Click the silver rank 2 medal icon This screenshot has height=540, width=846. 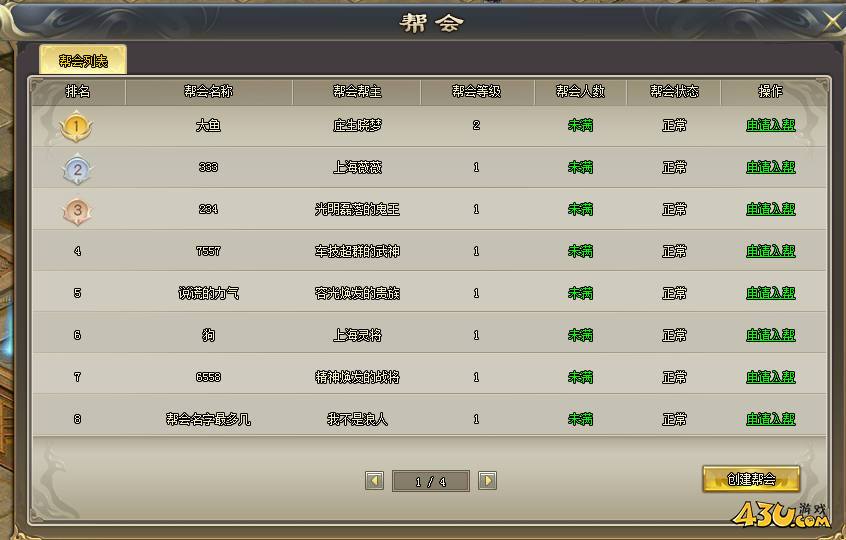78,169
